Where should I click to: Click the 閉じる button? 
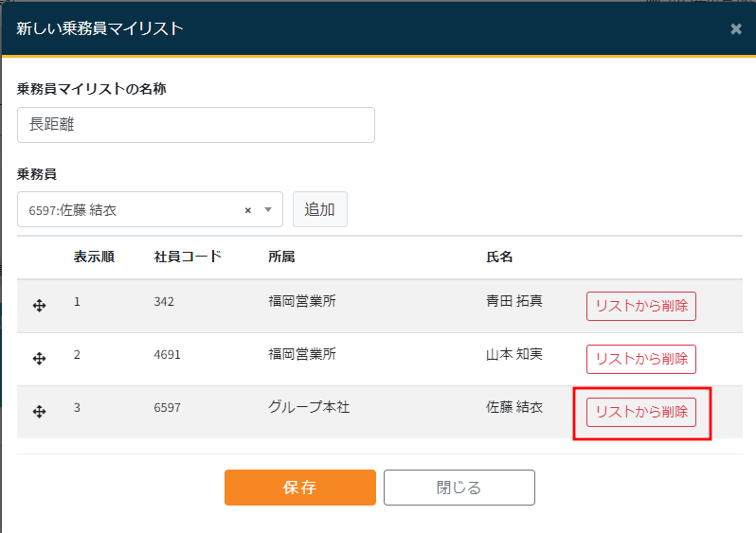(x=459, y=488)
